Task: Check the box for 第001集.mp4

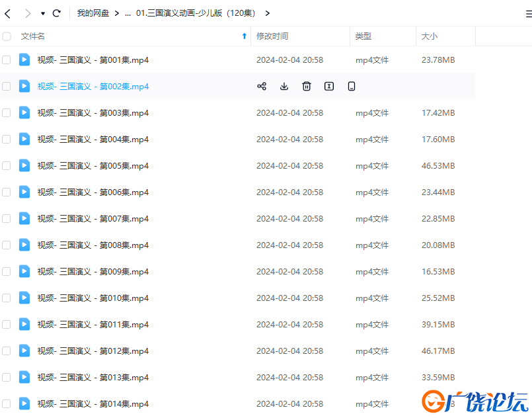Action: [x=7, y=60]
